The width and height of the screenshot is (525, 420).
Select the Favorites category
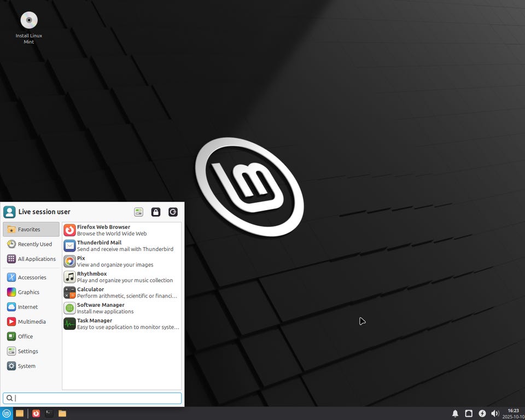tap(31, 230)
